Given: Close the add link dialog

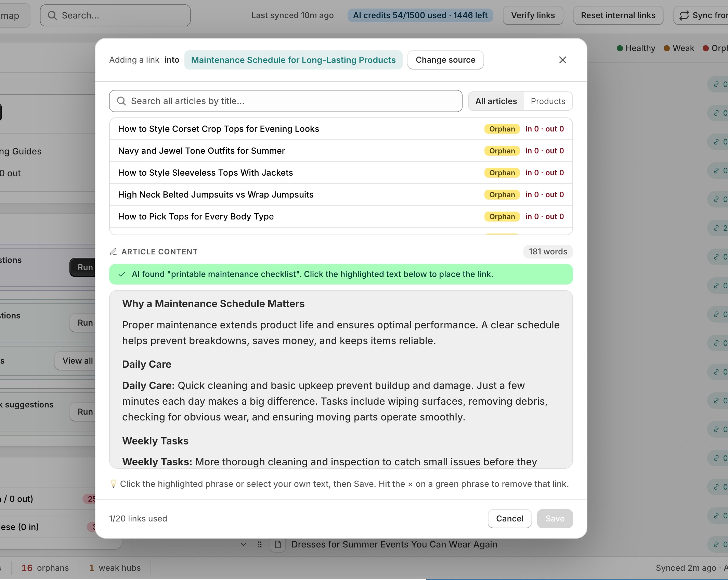Looking at the screenshot, I should click(562, 60).
